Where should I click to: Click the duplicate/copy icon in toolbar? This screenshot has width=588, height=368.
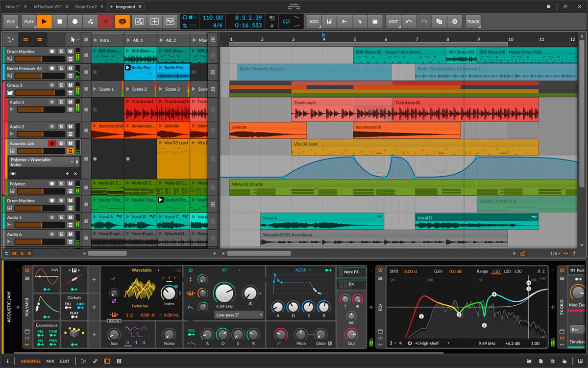[439, 22]
